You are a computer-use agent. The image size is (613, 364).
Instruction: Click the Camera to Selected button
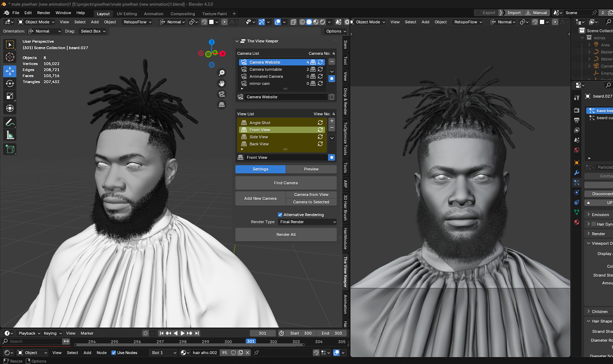click(311, 202)
